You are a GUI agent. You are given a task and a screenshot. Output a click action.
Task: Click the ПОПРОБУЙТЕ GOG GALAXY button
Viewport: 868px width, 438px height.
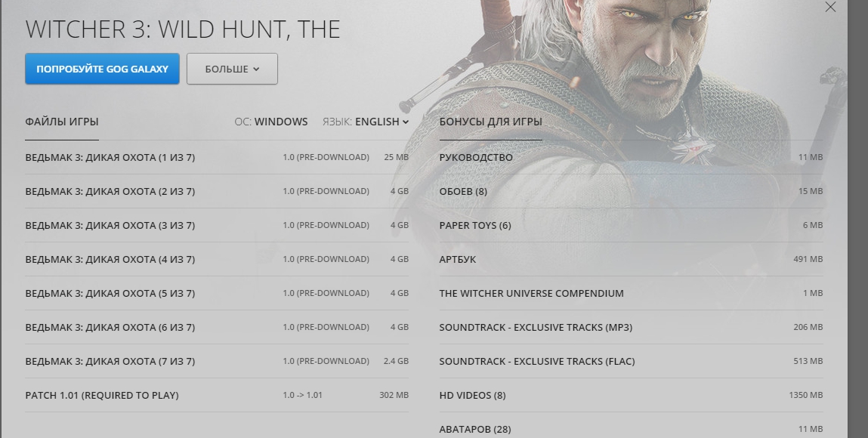coord(102,69)
